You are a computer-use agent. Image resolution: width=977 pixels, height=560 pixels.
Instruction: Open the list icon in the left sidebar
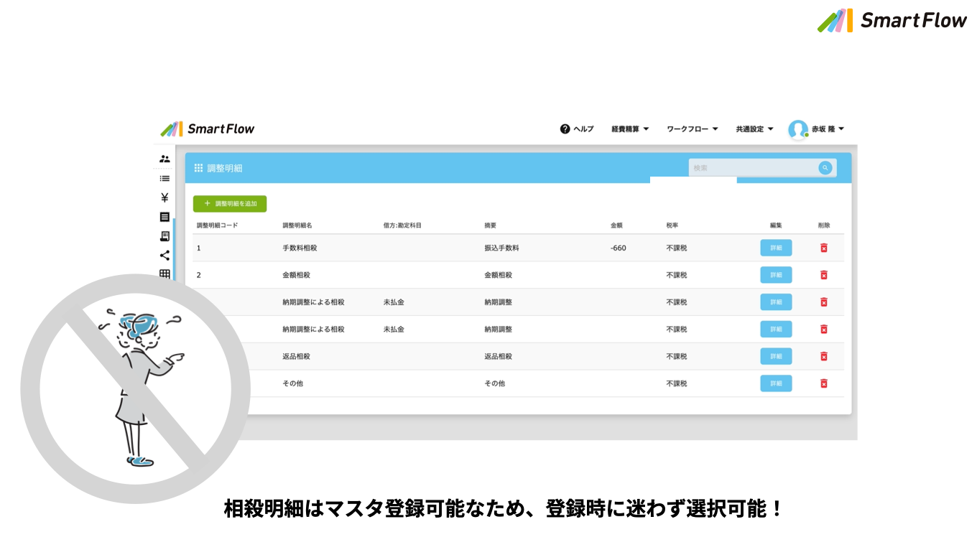coord(165,178)
